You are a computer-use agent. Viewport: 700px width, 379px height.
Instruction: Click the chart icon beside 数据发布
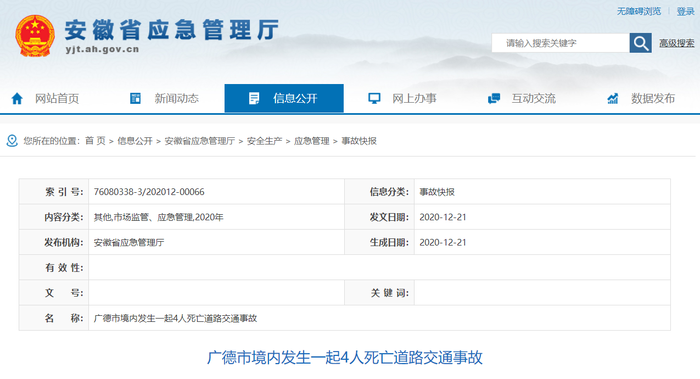(x=613, y=98)
